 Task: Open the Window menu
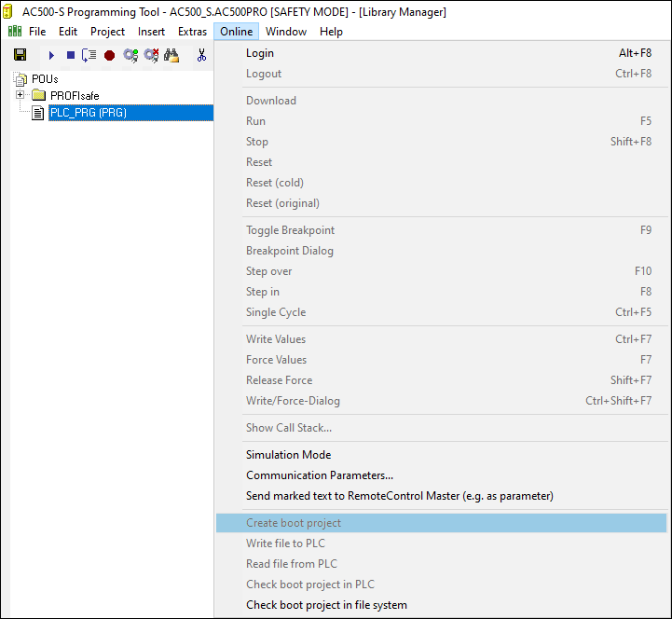(285, 32)
